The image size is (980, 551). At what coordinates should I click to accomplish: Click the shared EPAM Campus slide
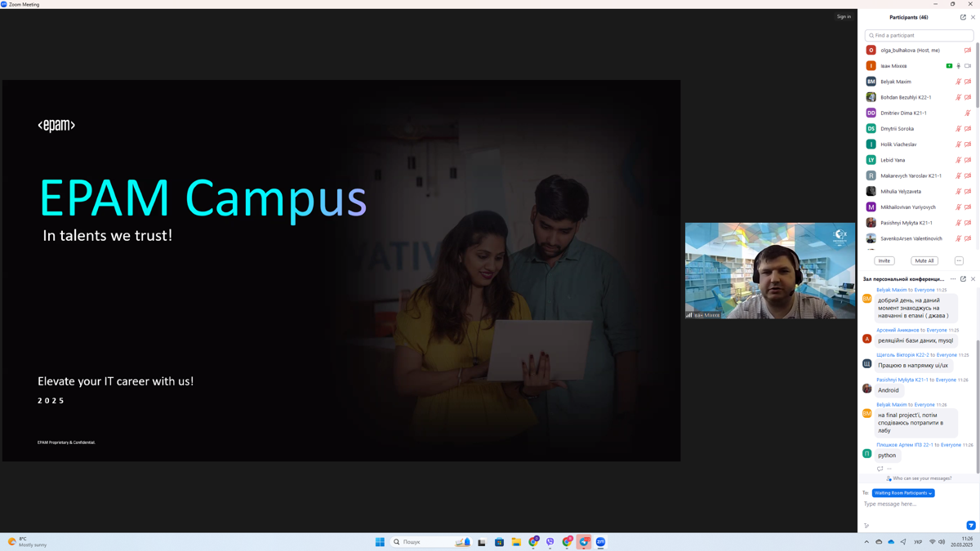341,270
